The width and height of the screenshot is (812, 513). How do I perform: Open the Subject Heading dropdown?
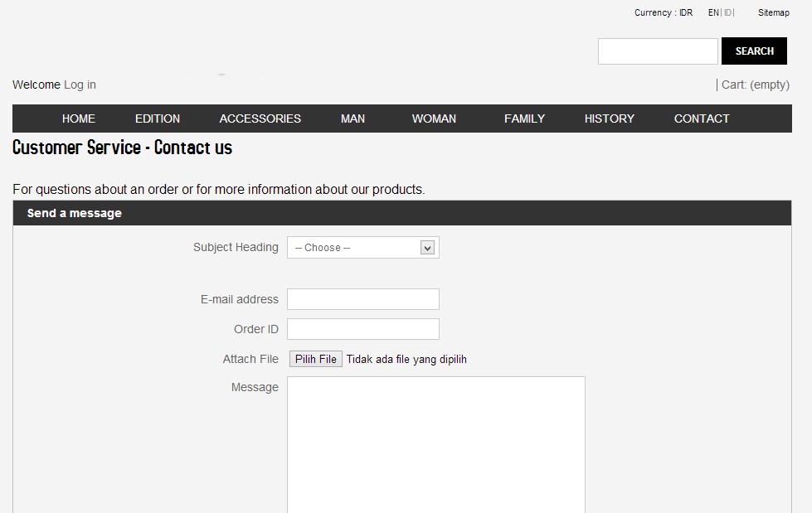pyautogui.click(x=362, y=248)
